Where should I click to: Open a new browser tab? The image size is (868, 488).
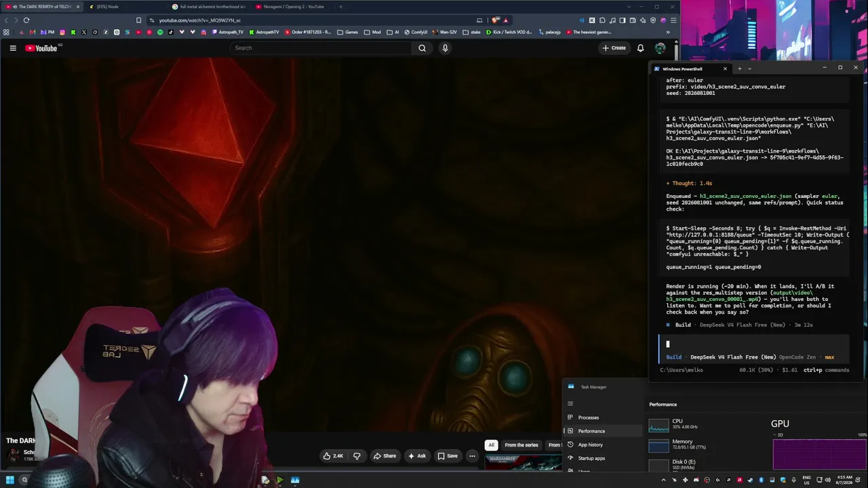point(340,7)
